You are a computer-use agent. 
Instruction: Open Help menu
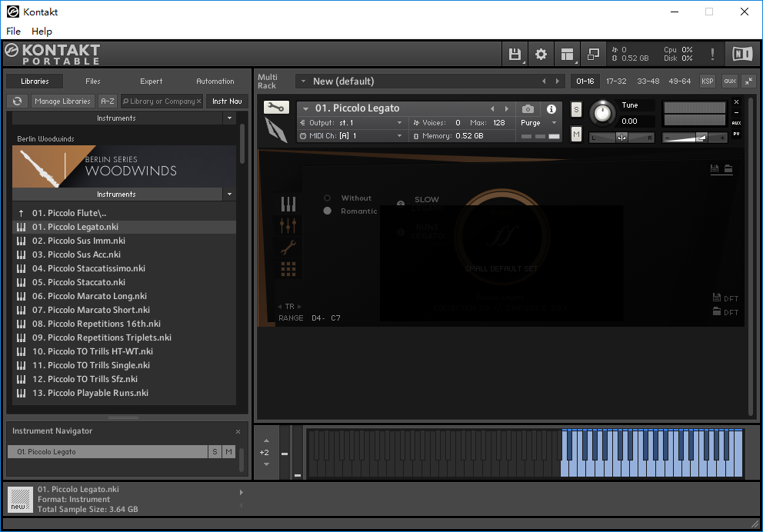[x=42, y=31]
